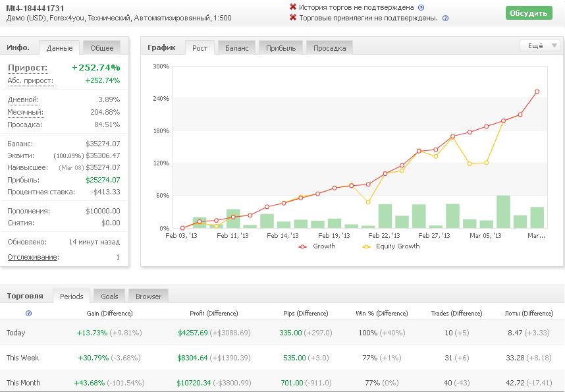The image size is (565, 392).
Task: Click the Прирост label
Action: coord(28,68)
